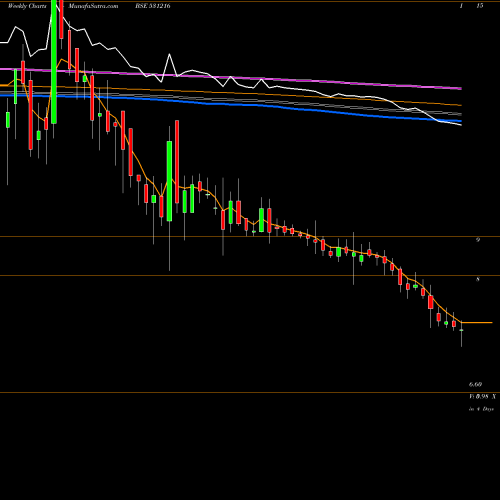500x500 pixels.
Task: Click the "8" price axis label
Action: click(478, 279)
